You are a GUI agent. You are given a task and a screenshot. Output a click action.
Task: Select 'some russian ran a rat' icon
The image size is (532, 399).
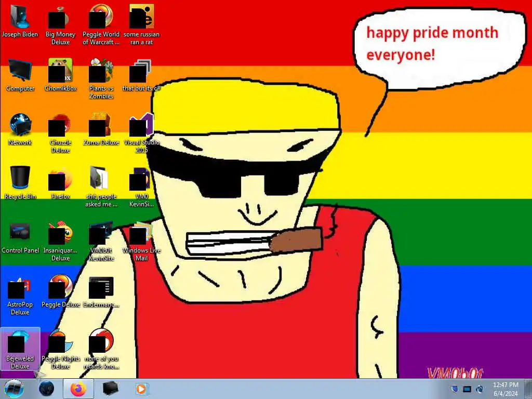(x=141, y=25)
